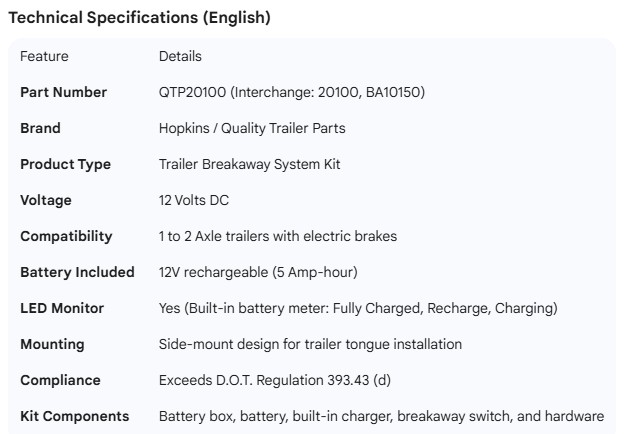The height and width of the screenshot is (434, 626).
Task: Select the Product Type row label
Action: (x=65, y=164)
